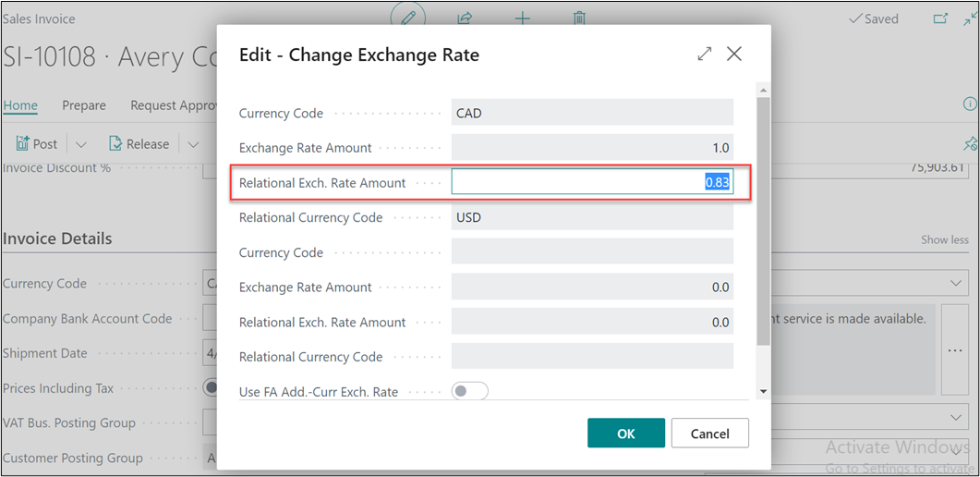Toggle Use FA Add.-Curr Exch. Rate switch
Viewport: 980px width, 477px height.
point(469,391)
